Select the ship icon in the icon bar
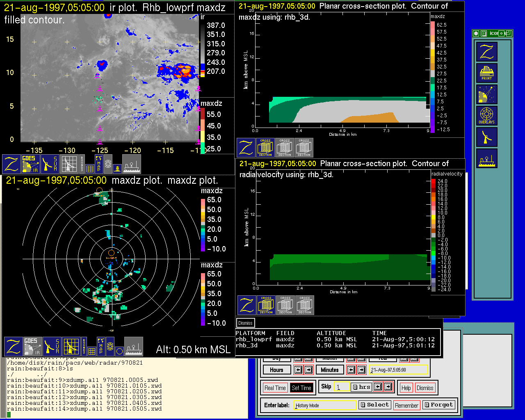The height and width of the screenshot is (420, 525). click(x=487, y=158)
